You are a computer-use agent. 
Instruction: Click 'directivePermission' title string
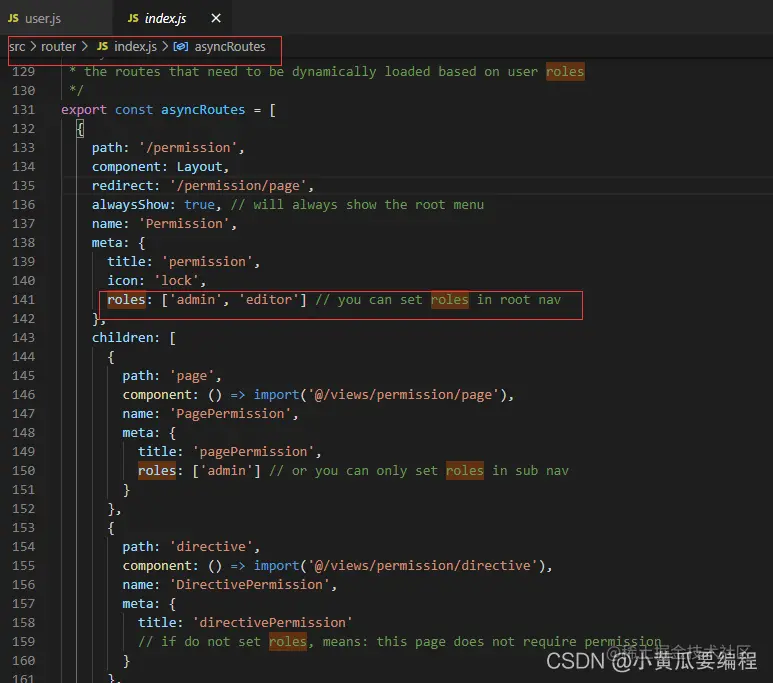click(272, 622)
